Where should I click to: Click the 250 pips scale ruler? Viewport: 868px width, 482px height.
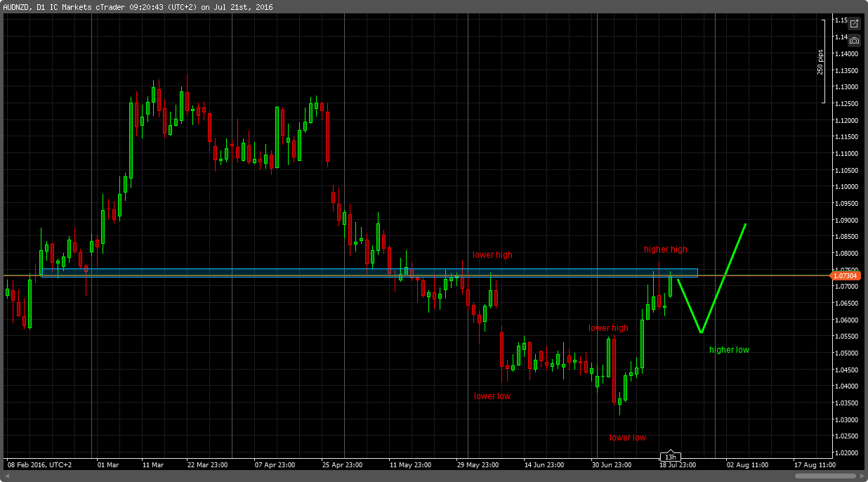coord(822,62)
